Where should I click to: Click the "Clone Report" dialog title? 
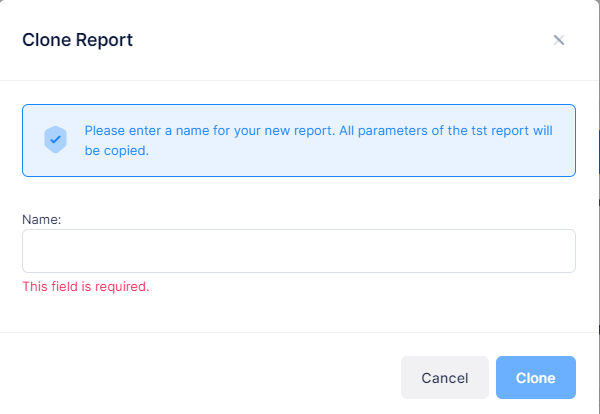pyautogui.click(x=77, y=40)
